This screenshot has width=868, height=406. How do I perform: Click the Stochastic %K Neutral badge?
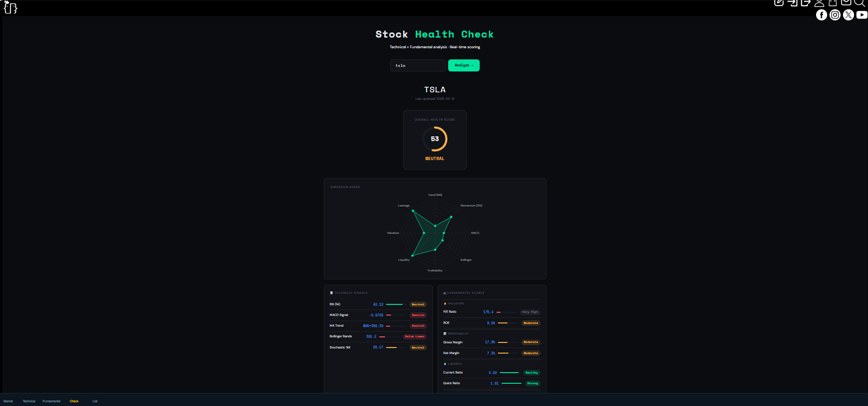point(418,348)
